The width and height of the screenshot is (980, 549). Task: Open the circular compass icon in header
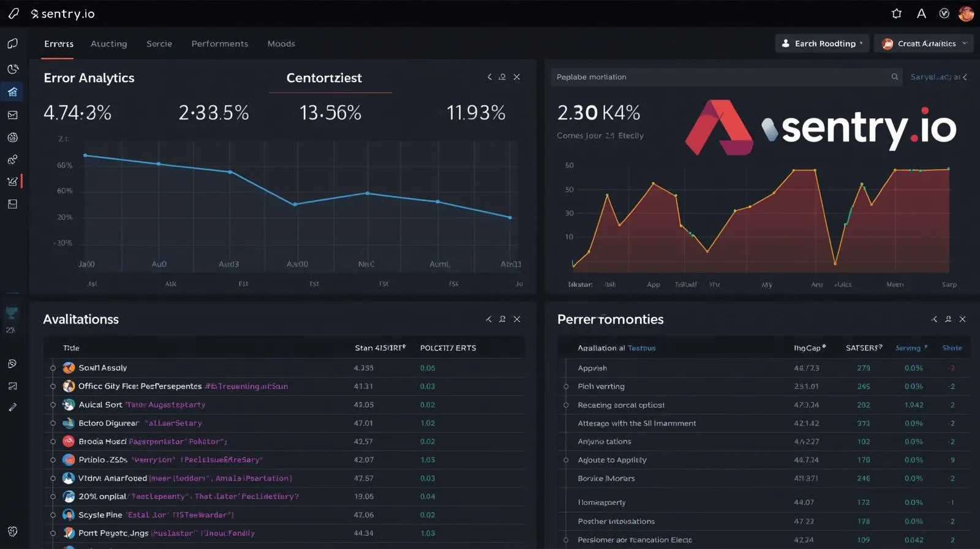pos(944,13)
